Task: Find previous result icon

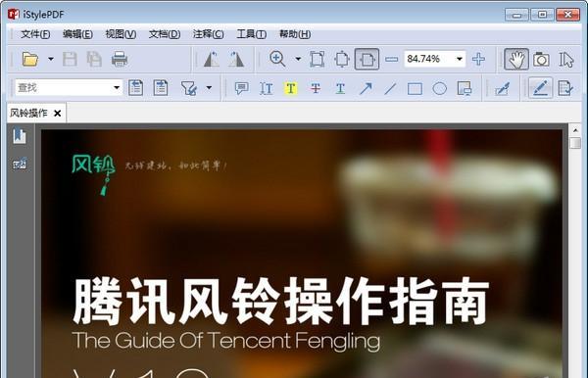Action: (x=136, y=88)
